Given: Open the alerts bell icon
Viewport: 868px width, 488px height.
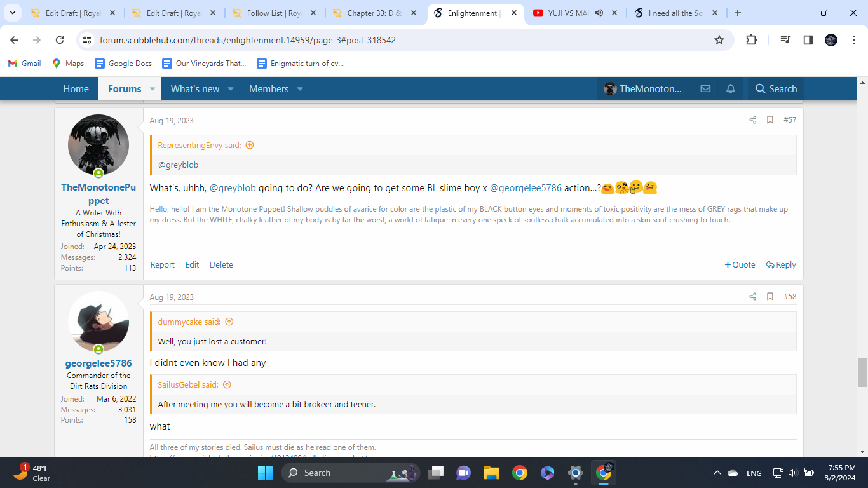Looking at the screenshot, I should 730,88.
